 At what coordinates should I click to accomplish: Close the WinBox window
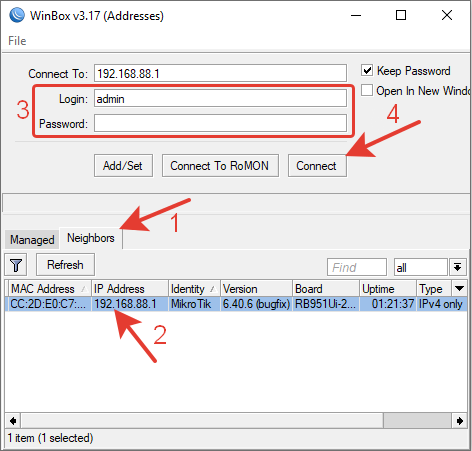click(447, 15)
